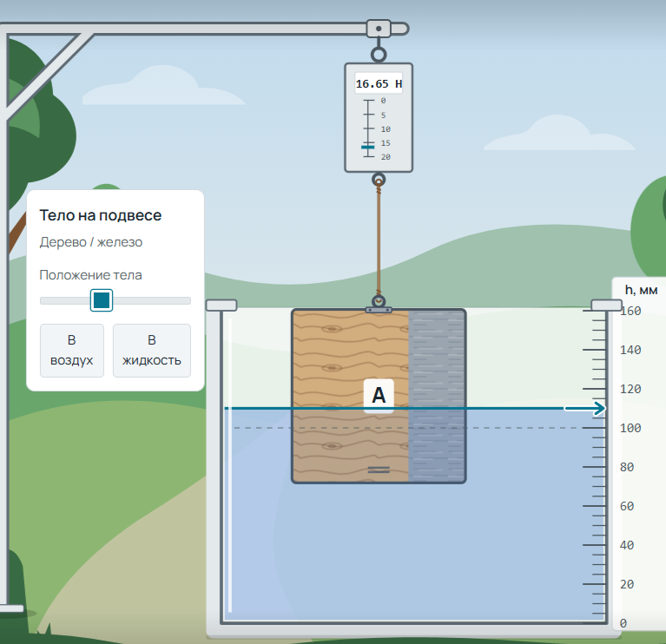Click the 'Положение тела' label
666x644 pixels.
click(90, 275)
